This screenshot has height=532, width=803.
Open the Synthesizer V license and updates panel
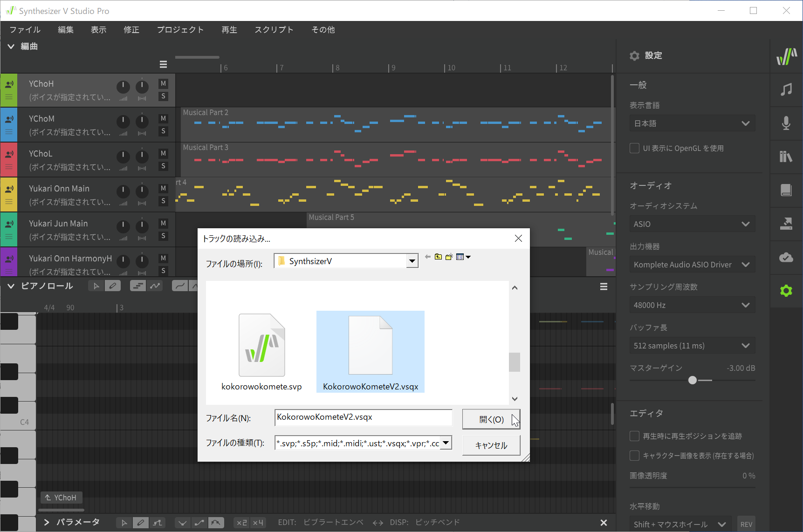(786, 56)
